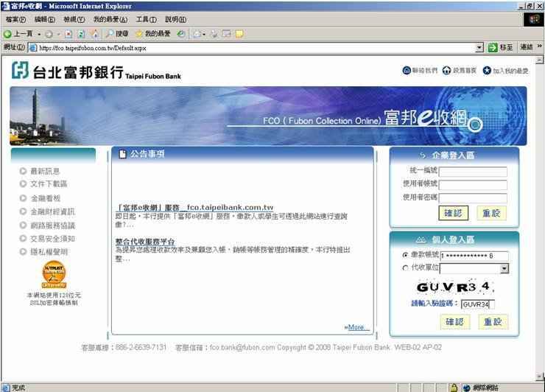545x392 pixels.
Task: Click the 設為首頁 home icon
Action: click(x=446, y=71)
